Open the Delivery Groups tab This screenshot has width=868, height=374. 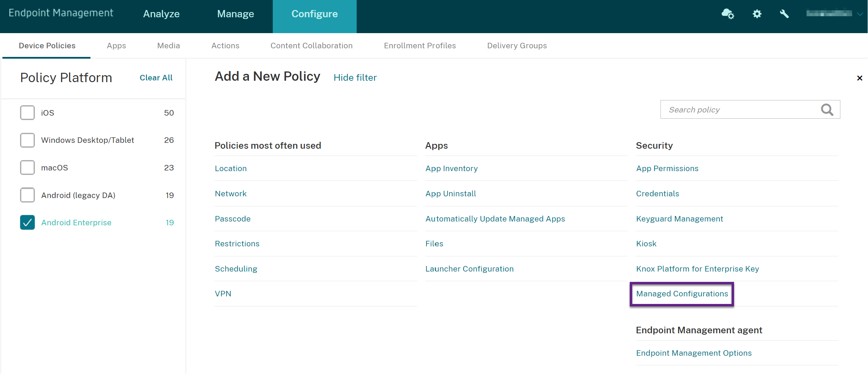tap(517, 46)
